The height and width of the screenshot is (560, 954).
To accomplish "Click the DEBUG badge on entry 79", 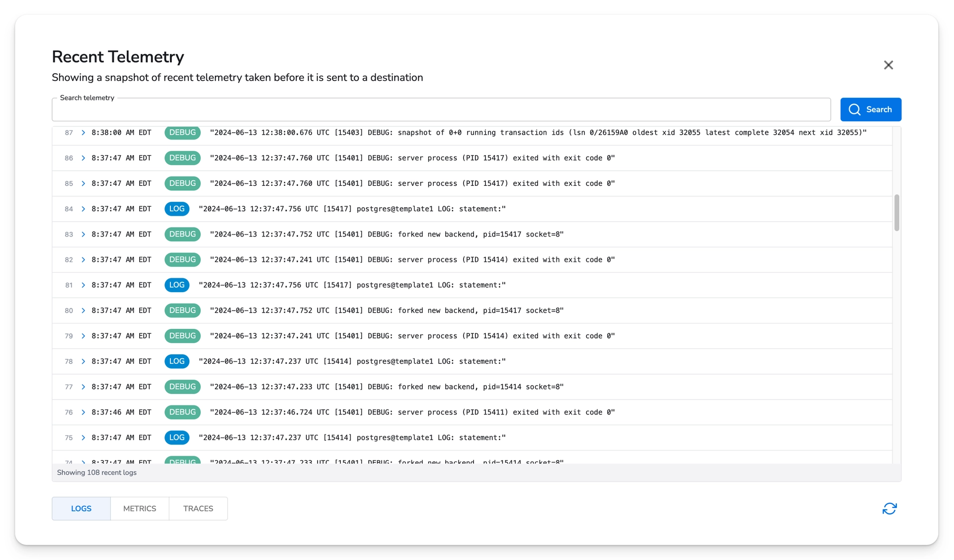I will 182,336.
